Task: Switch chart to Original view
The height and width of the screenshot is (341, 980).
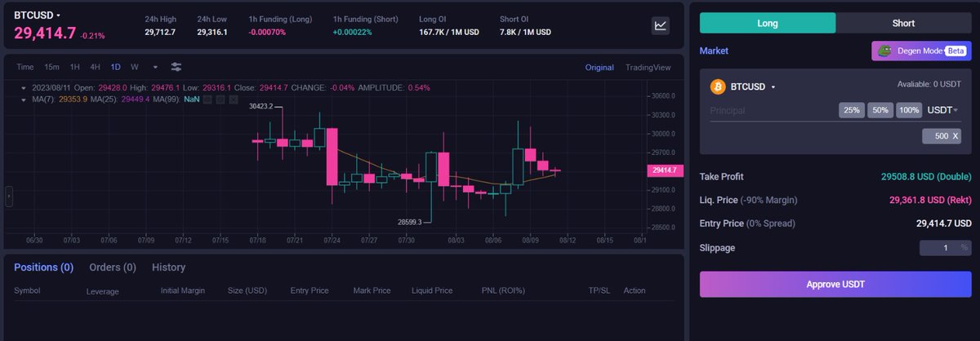Action: [x=599, y=67]
